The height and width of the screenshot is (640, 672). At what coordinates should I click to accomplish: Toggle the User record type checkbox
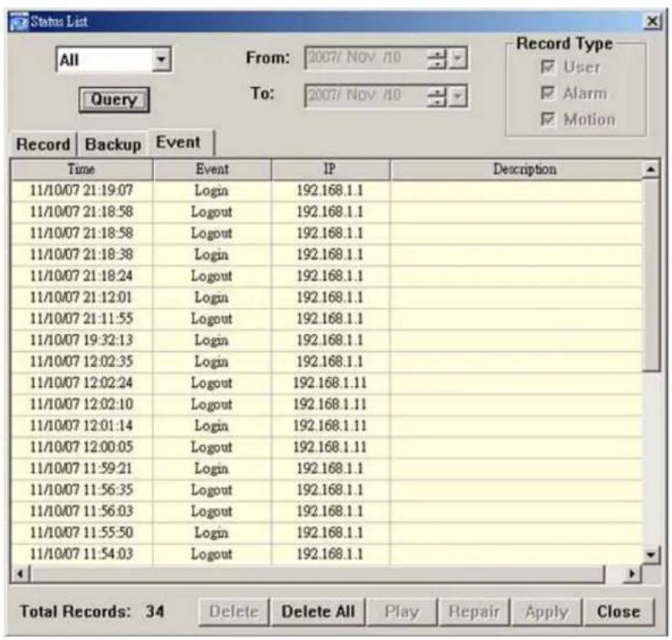coord(548,67)
